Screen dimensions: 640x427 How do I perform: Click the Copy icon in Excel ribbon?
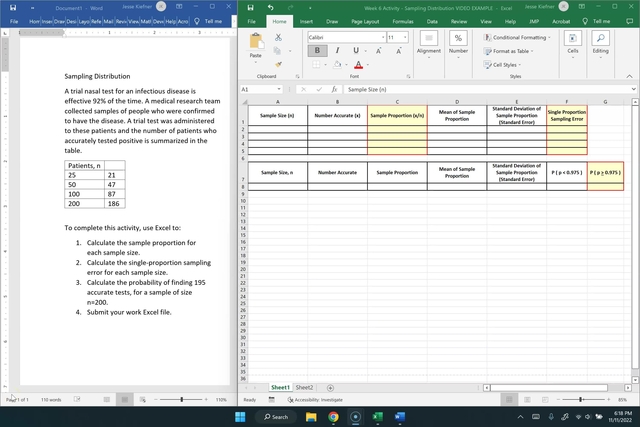coord(278,51)
